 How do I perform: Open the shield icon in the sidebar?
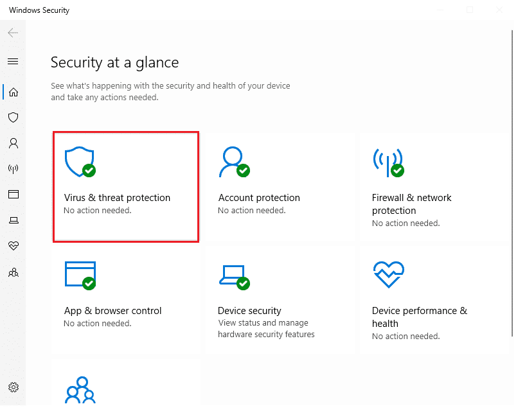tap(13, 118)
